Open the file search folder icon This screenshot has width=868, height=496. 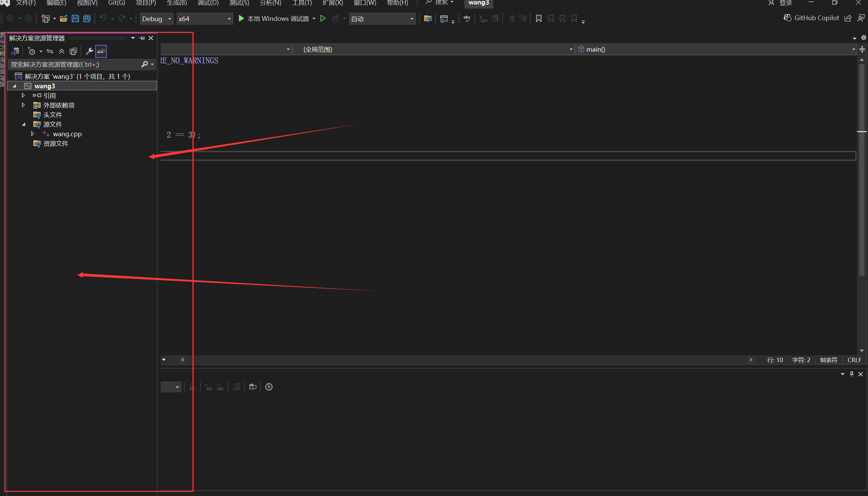tap(427, 18)
